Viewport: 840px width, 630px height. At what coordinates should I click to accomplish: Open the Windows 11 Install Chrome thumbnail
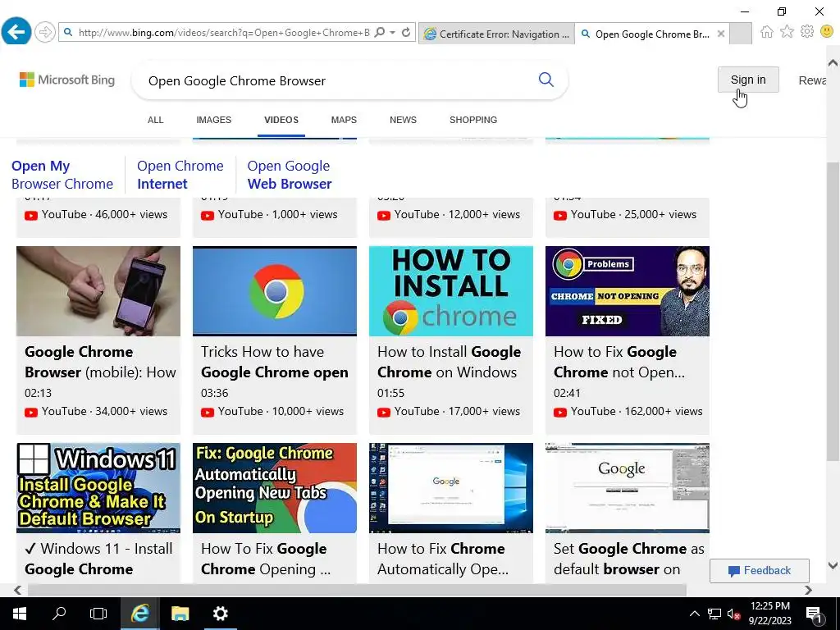pyautogui.click(x=98, y=488)
